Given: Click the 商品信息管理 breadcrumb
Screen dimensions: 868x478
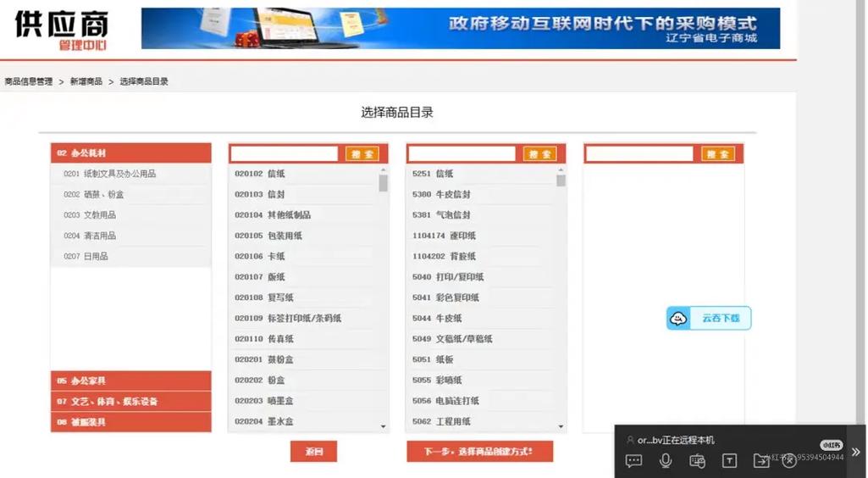Looking at the screenshot, I should pos(29,81).
